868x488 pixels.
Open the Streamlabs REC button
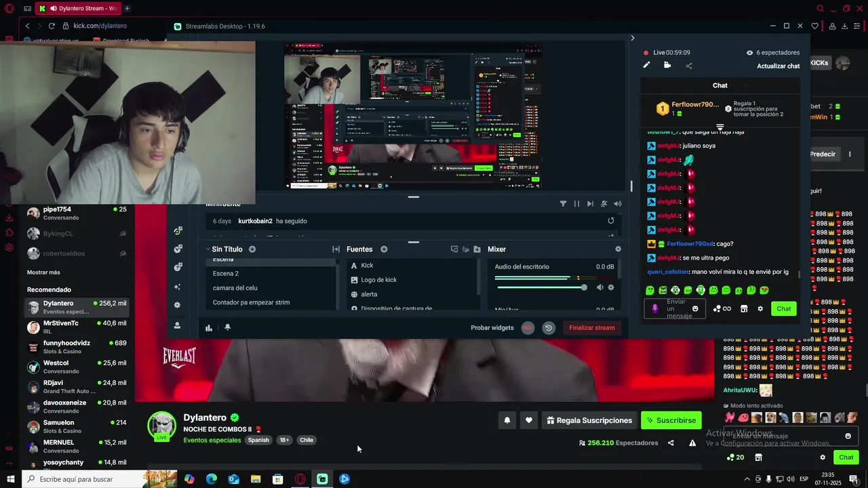528,328
